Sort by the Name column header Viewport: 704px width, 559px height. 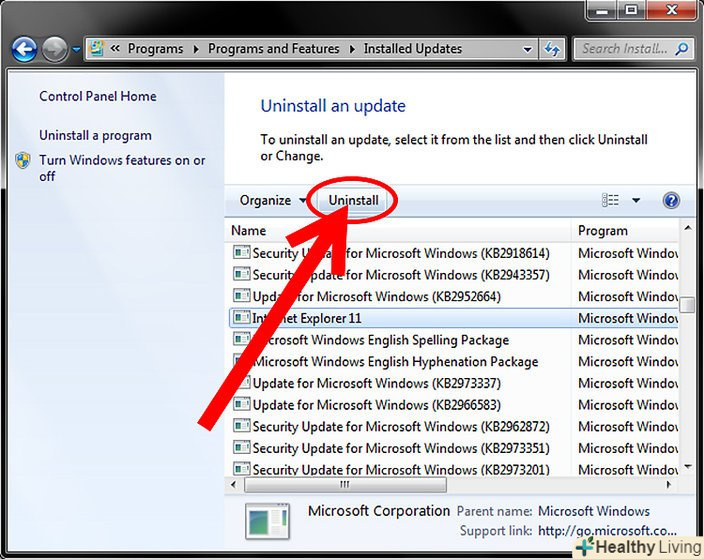click(x=397, y=231)
